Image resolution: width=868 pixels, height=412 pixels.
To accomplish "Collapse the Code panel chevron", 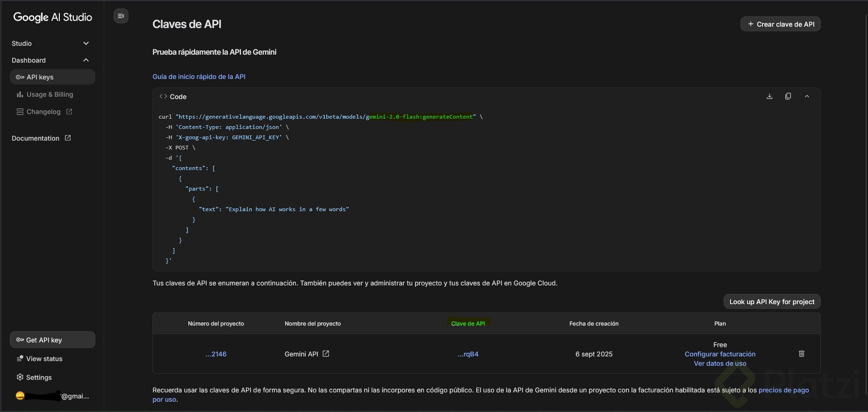I will [807, 96].
